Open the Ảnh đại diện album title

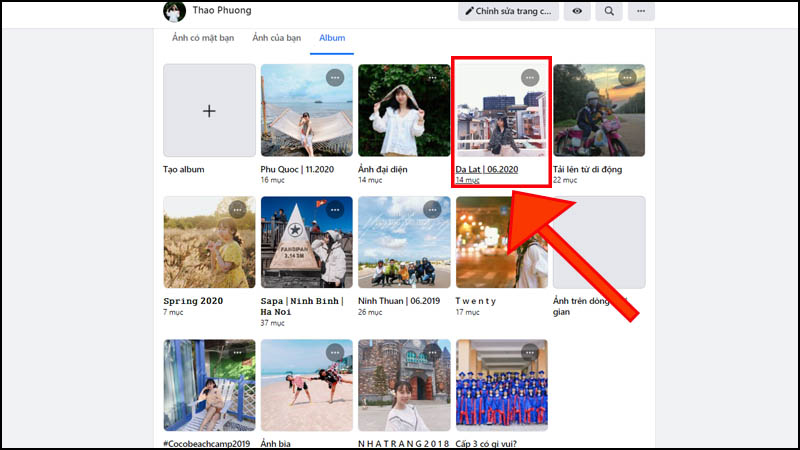coord(383,169)
